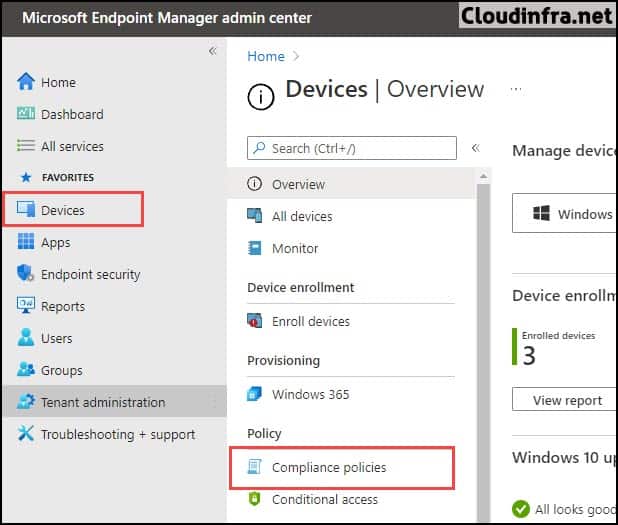Click the Enrolled devices count 3
Viewport: 618px width, 525px height.
pos(529,355)
